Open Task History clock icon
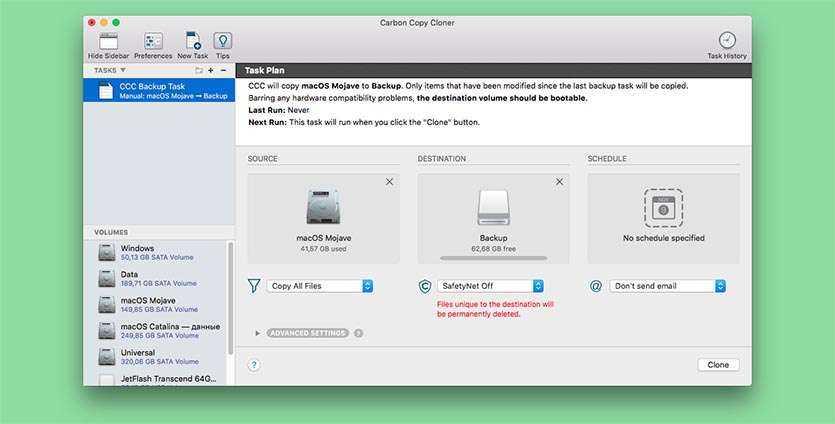835x424 pixels. click(727, 40)
